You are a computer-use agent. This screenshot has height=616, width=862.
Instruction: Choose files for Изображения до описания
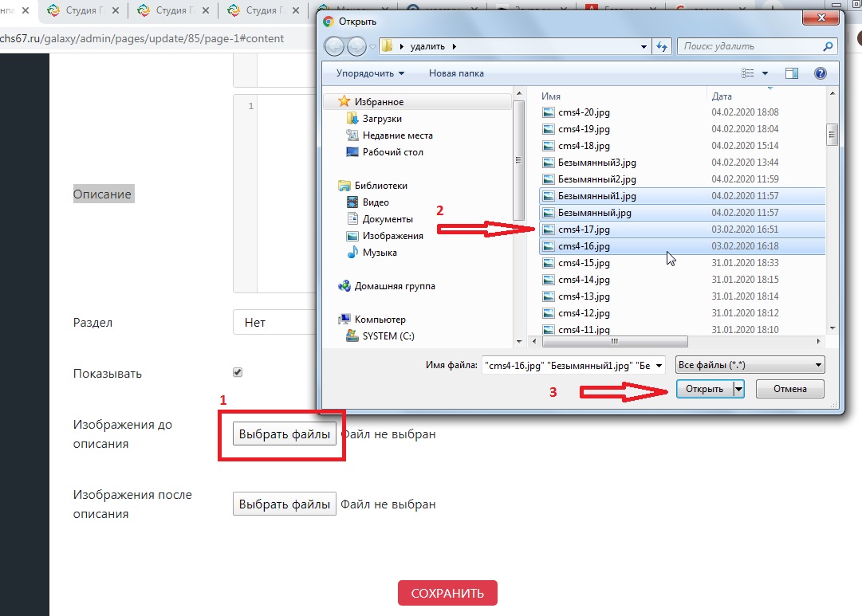[x=284, y=434]
